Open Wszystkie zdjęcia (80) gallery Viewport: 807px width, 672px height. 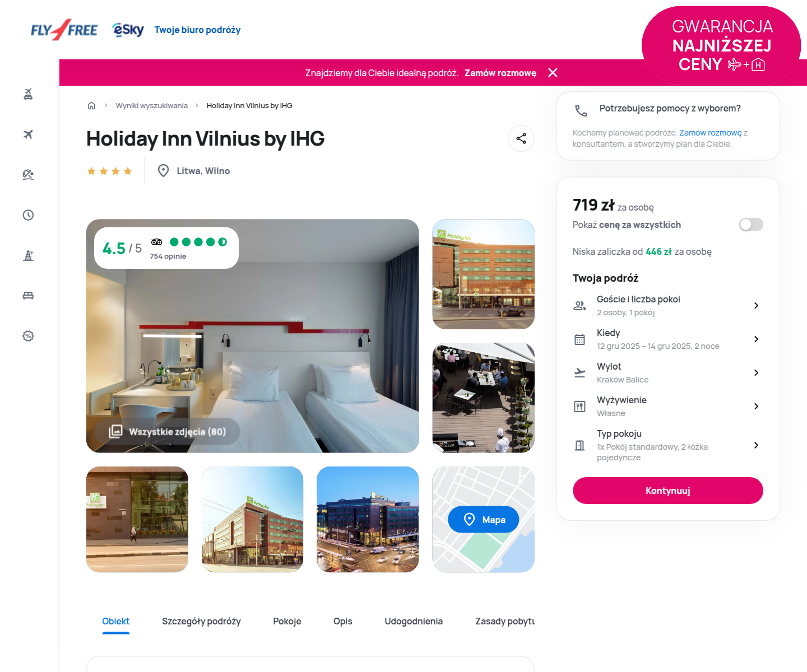coord(168,432)
